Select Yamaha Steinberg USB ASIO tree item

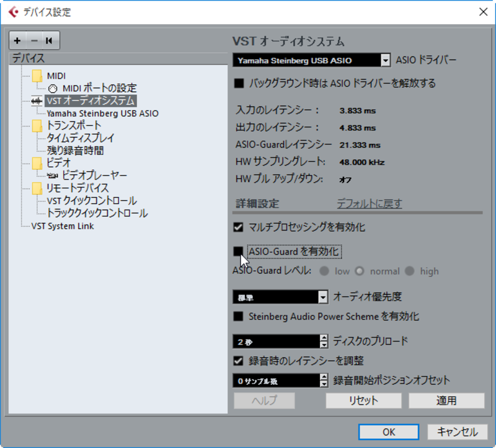(102, 113)
